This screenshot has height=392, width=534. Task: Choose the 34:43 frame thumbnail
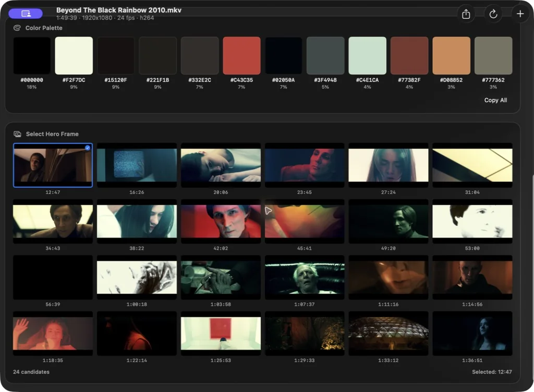tap(53, 221)
